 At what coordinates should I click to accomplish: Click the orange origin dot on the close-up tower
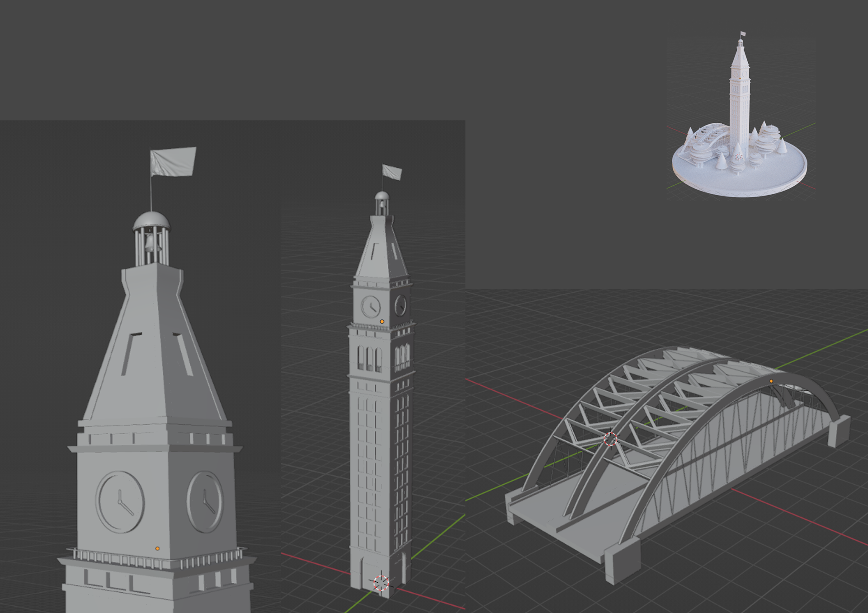(157, 548)
